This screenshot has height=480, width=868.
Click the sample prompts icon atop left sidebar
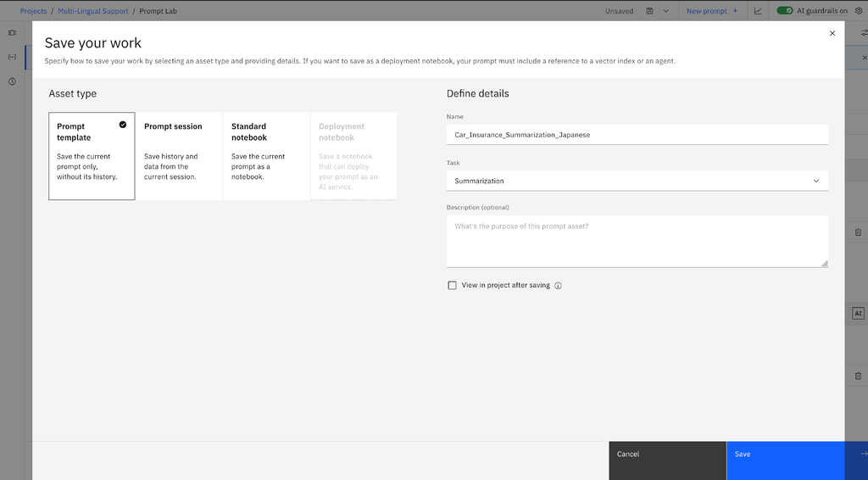(x=12, y=33)
